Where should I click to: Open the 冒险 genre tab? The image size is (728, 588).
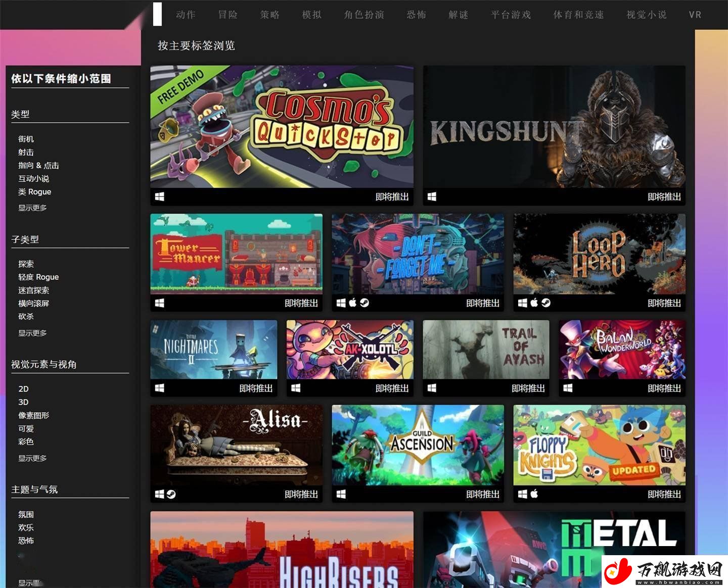[228, 15]
